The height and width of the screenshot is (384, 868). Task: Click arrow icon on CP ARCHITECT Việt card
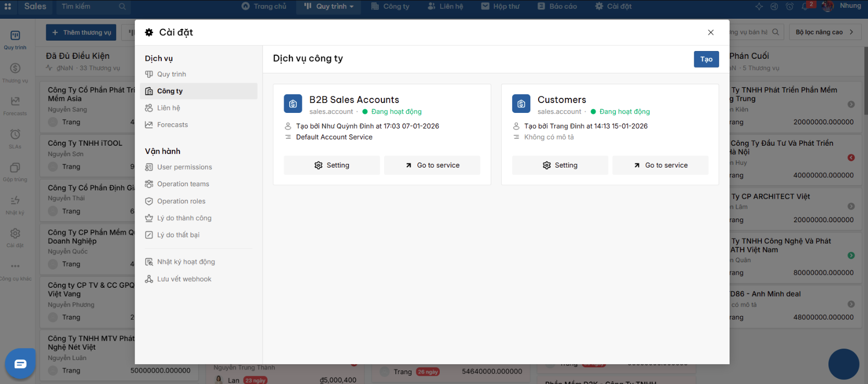(x=851, y=207)
